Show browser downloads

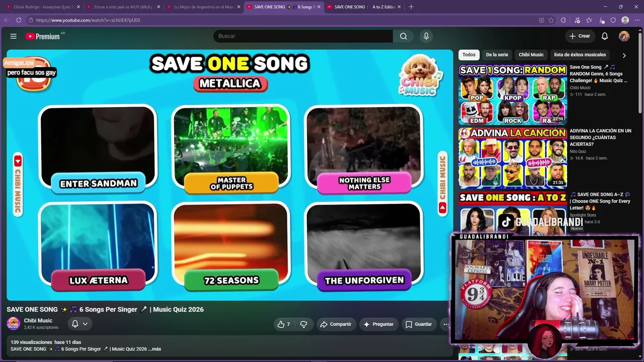(602, 20)
